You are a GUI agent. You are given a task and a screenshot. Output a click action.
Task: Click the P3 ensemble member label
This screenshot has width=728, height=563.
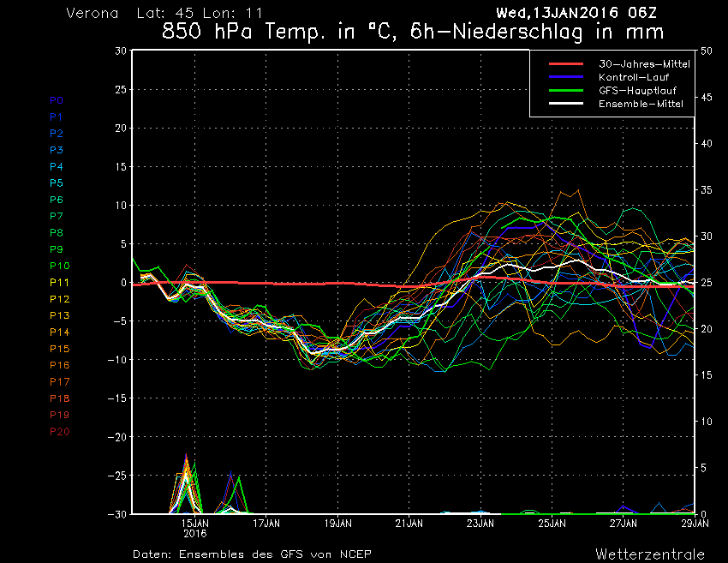click(57, 150)
